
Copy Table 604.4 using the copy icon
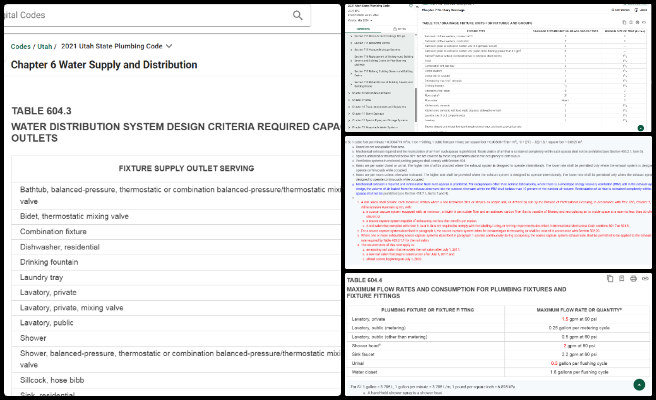tap(610, 279)
